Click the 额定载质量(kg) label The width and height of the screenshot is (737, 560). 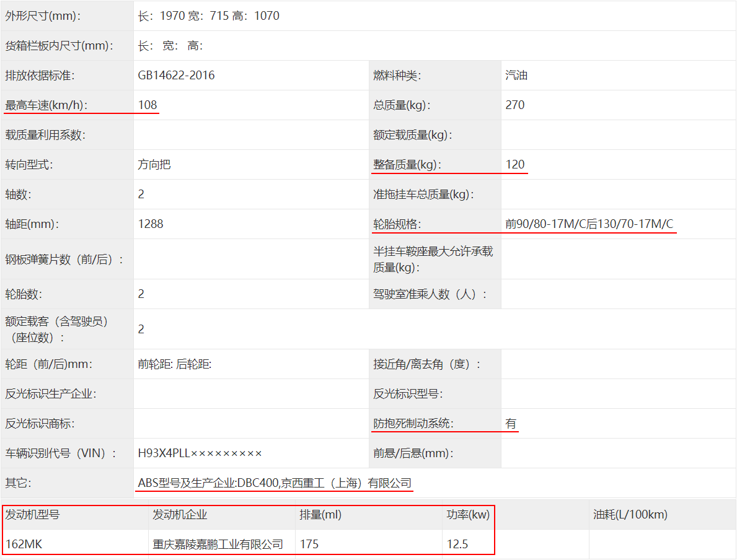(x=413, y=135)
